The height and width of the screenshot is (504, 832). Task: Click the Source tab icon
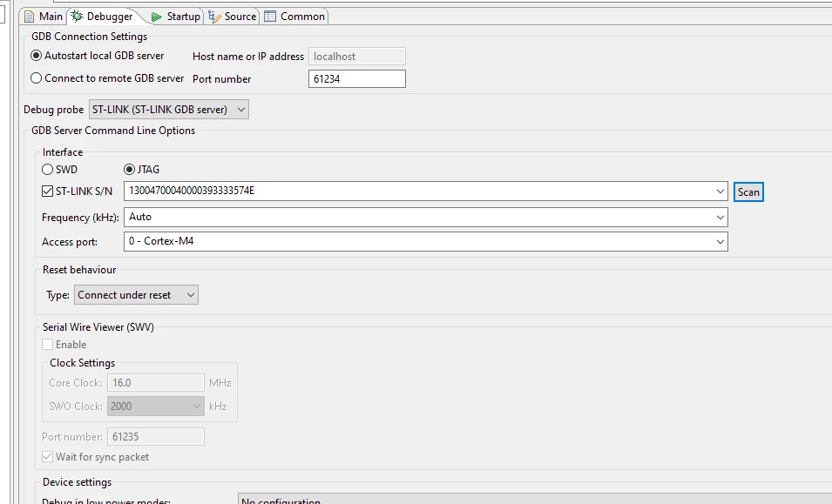(214, 17)
